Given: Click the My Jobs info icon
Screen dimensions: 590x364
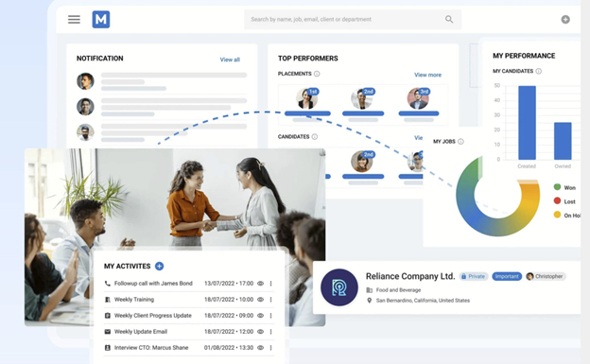Looking at the screenshot, I should tap(460, 142).
